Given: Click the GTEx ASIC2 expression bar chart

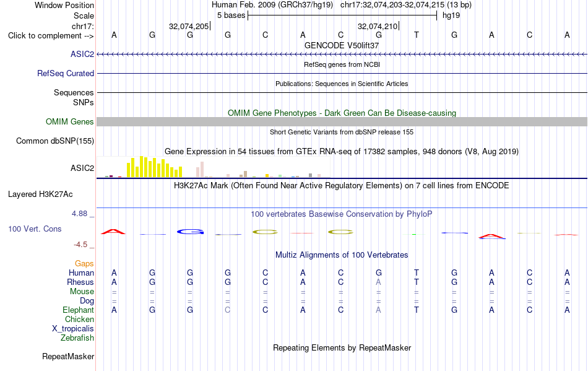Looking at the screenshot, I should click(x=214, y=167).
